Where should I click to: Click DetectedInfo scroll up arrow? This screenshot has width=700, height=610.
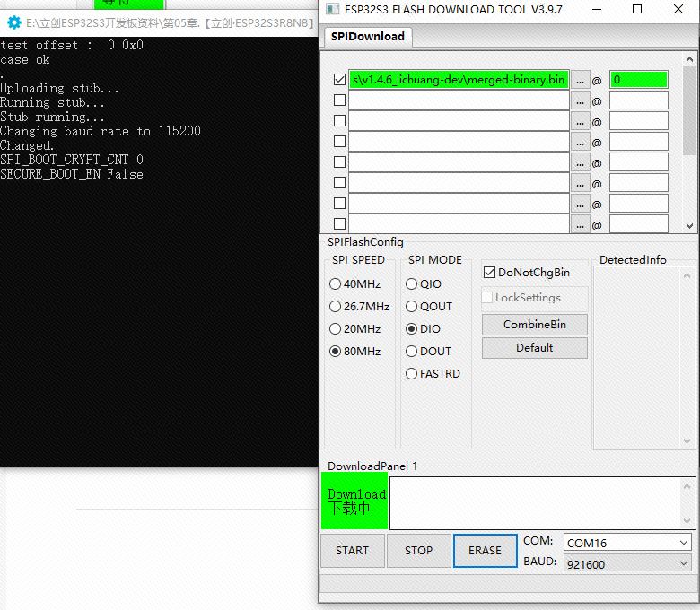687,275
